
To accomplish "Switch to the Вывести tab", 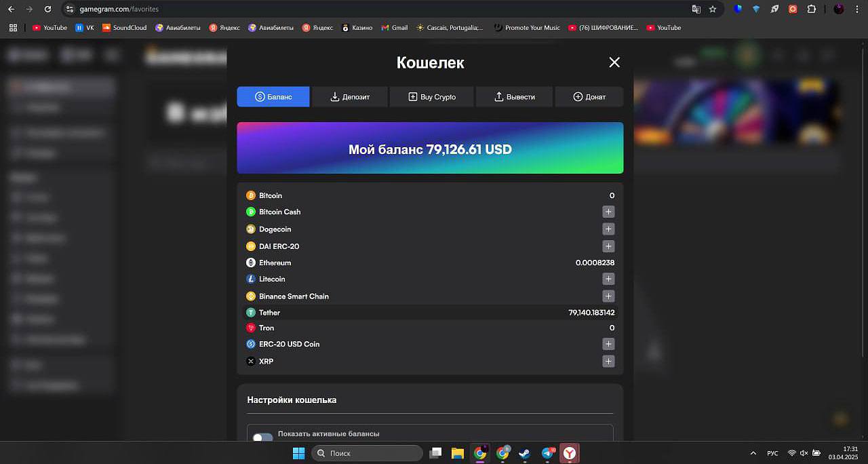I will point(515,97).
